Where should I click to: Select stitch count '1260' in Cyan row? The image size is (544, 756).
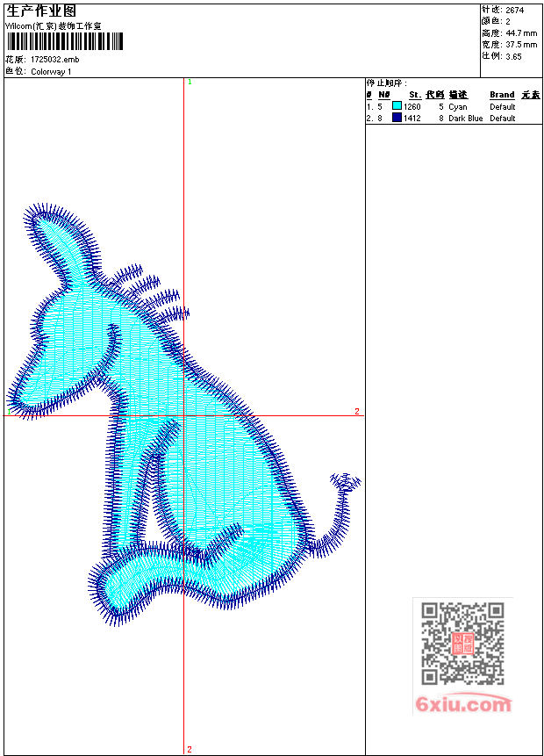(x=412, y=106)
